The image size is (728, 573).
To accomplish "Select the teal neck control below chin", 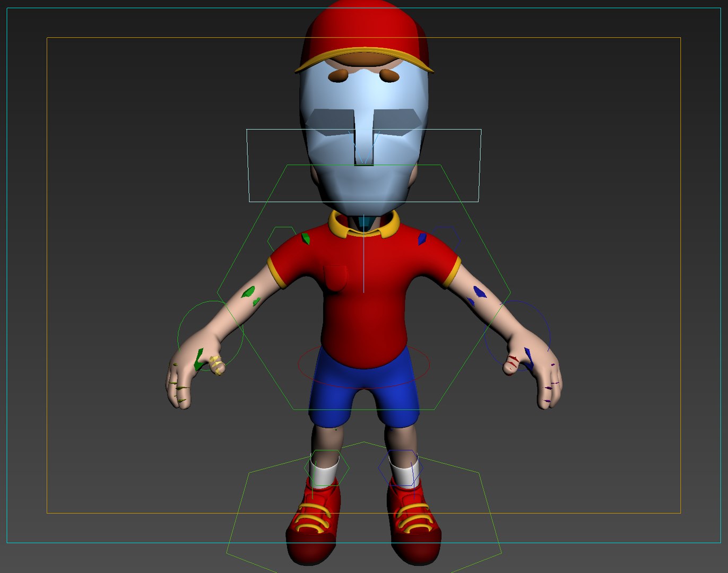I will coord(363,223).
